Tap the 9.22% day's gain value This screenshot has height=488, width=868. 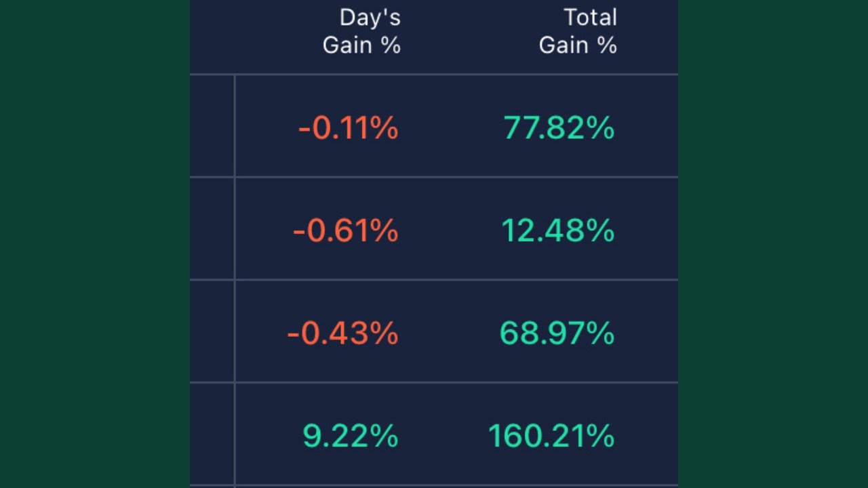(350, 435)
